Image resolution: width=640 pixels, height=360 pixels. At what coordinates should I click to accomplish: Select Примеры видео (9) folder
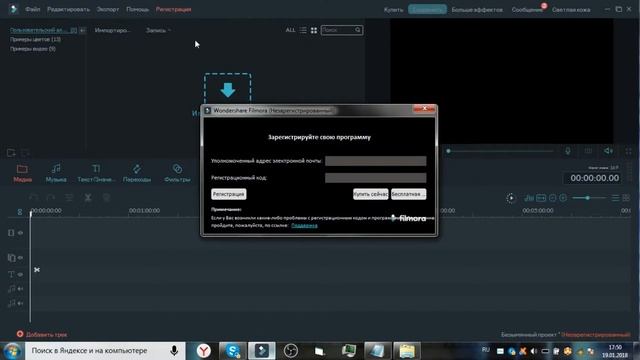click(x=33, y=49)
